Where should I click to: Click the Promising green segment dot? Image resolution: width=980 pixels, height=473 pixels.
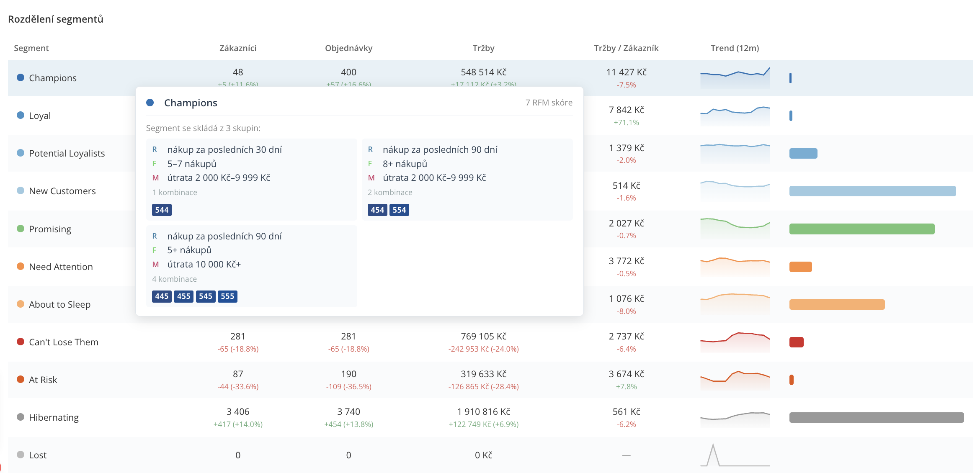20,229
